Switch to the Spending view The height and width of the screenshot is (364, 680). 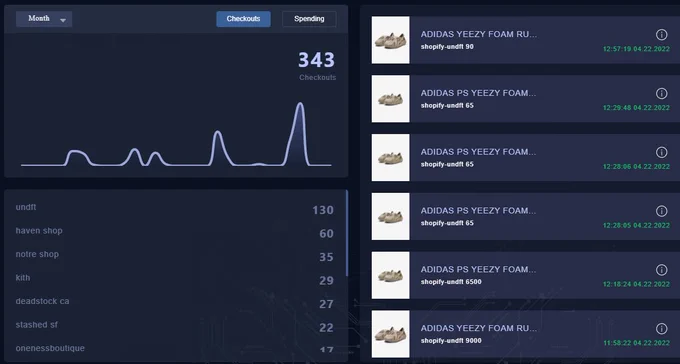[x=309, y=19]
